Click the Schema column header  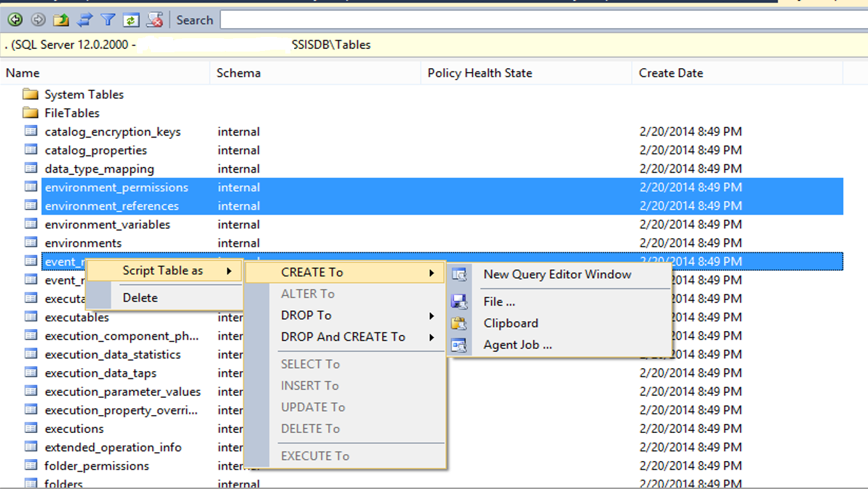click(x=238, y=73)
